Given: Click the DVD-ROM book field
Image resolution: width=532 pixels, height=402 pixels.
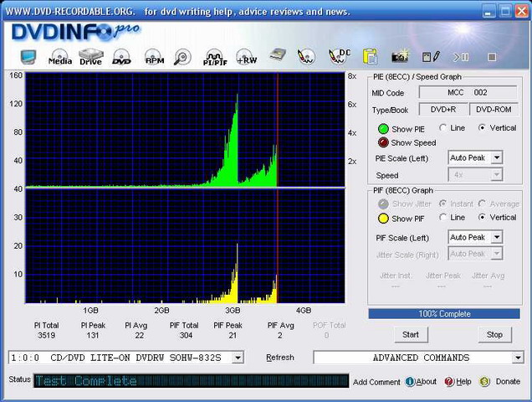Looking at the screenshot, I should click(494, 110).
